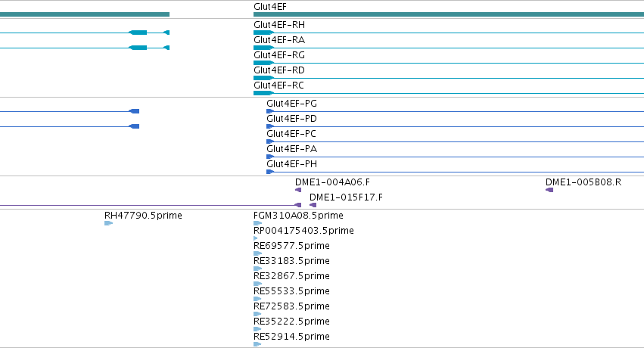Click the RH47790.5prime EST arrow marker

[x=108, y=223]
